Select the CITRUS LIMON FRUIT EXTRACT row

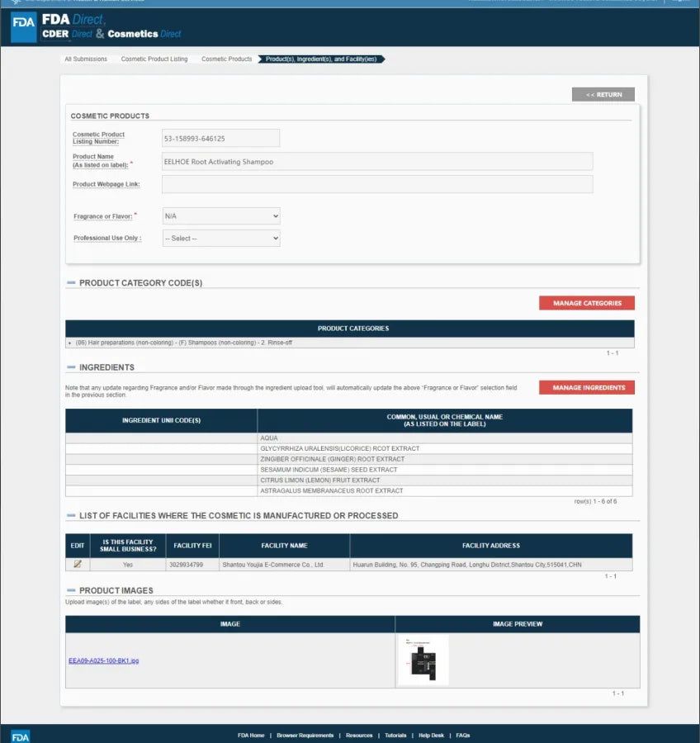point(349,480)
